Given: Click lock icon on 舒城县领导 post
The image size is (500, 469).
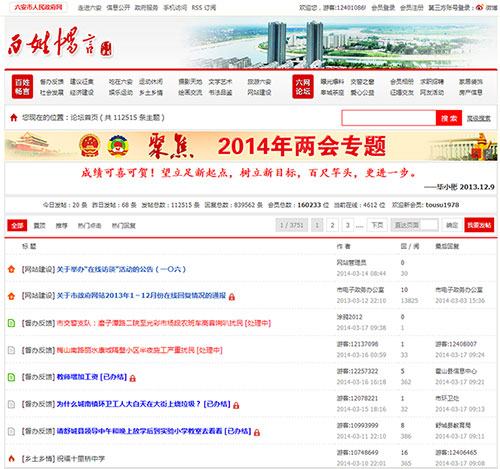Looking at the screenshot, I should pos(257,432).
